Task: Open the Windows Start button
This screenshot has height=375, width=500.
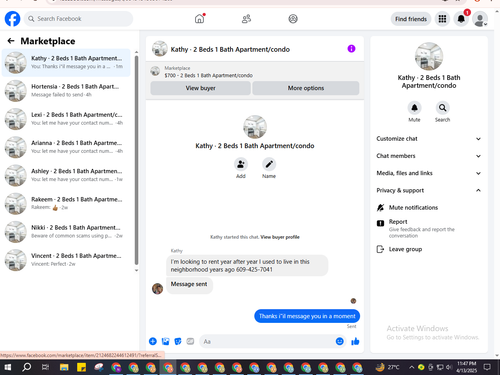Action: [x=7, y=367]
